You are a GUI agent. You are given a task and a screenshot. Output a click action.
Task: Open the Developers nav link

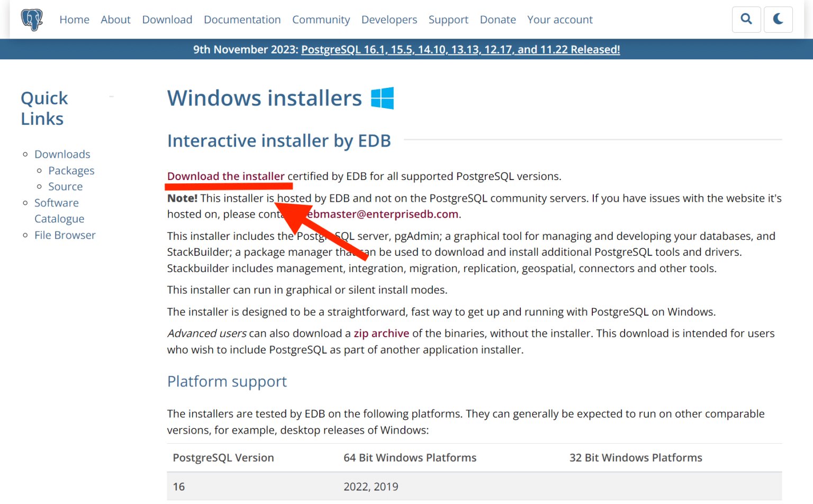pos(389,20)
